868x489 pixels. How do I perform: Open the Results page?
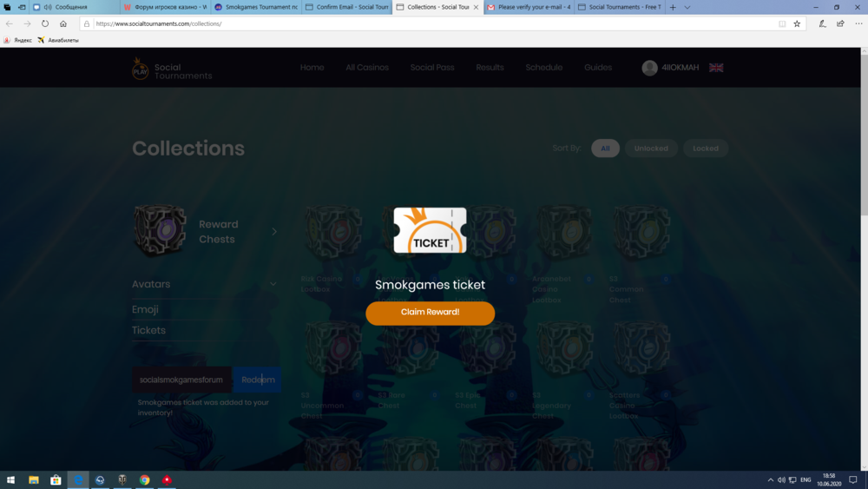tap(490, 68)
